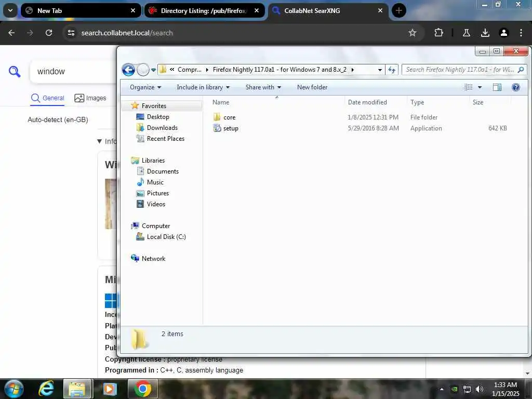Select Computer in the navigation pane
Viewport: 532px width, 399px height.
pos(156,226)
